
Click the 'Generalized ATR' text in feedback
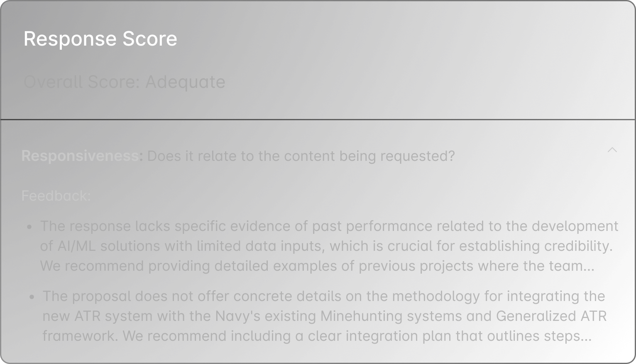tap(551, 316)
